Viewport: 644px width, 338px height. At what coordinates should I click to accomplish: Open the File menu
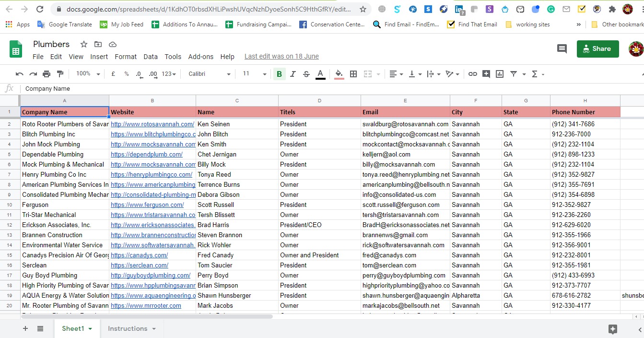coord(38,57)
